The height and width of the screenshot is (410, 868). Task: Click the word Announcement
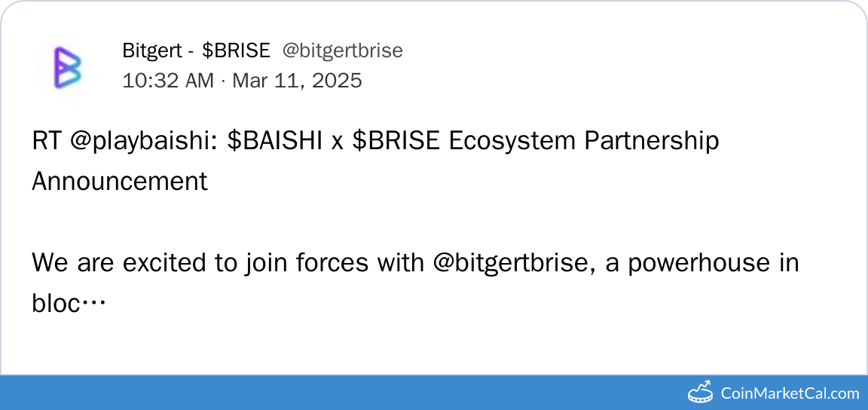coord(120,182)
